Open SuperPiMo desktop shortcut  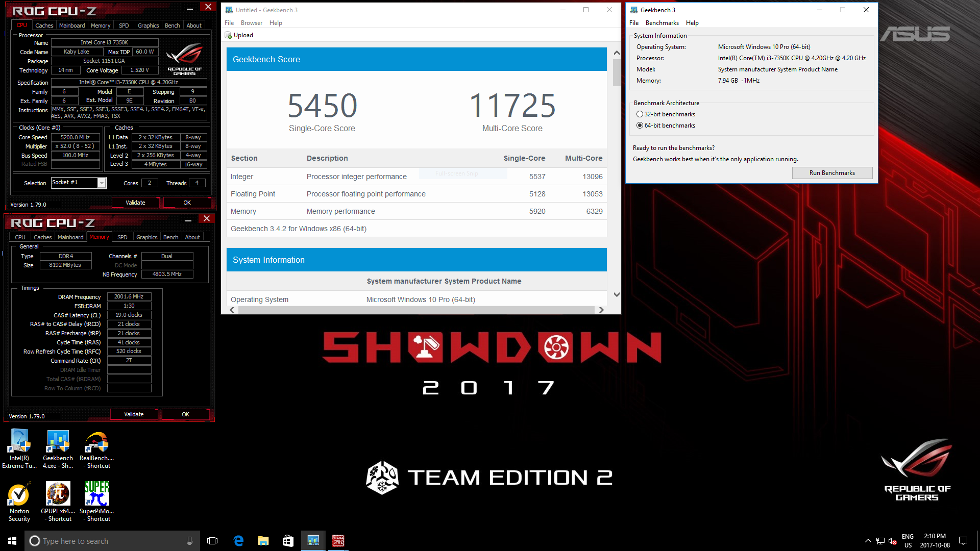click(x=96, y=502)
